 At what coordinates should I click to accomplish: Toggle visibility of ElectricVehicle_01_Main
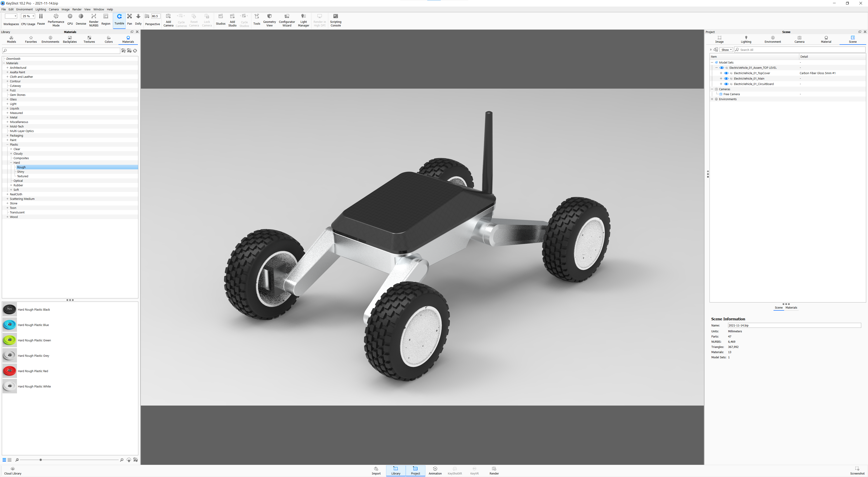click(x=726, y=78)
